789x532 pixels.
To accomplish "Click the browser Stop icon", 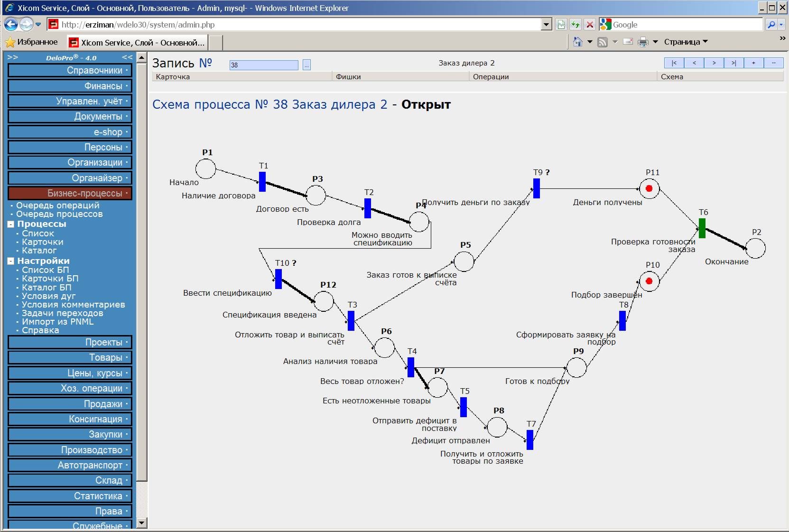I will [x=590, y=25].
